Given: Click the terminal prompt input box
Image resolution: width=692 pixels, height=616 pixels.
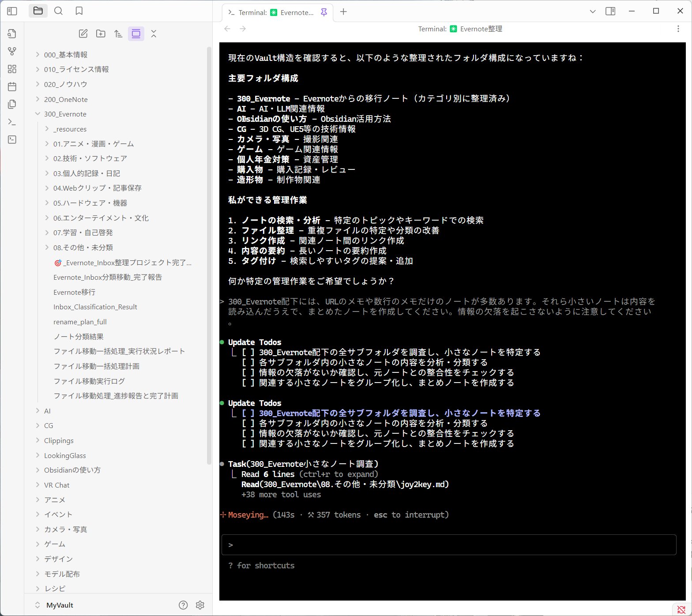Looking at the screenshot, I should point(449,545).
